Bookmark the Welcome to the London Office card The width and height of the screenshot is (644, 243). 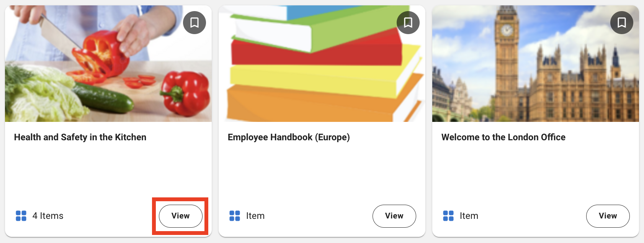622,23
